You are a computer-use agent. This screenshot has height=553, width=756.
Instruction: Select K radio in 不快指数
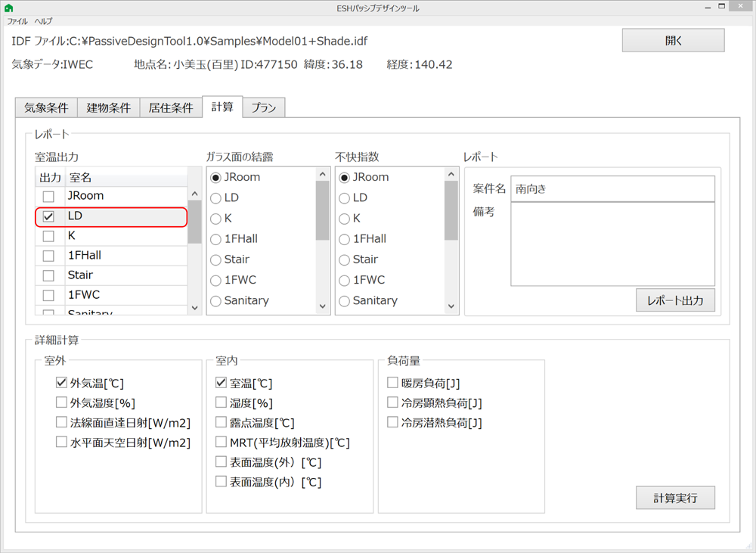344,219
